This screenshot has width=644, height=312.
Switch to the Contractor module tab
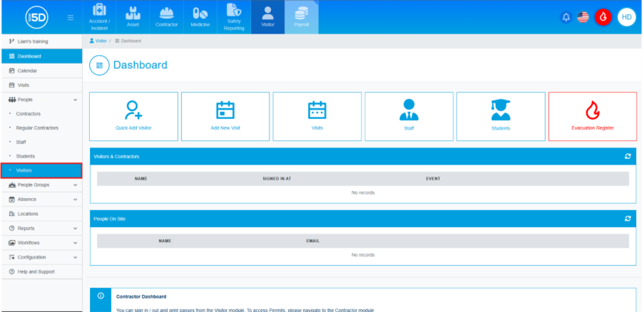click(166, 17)
